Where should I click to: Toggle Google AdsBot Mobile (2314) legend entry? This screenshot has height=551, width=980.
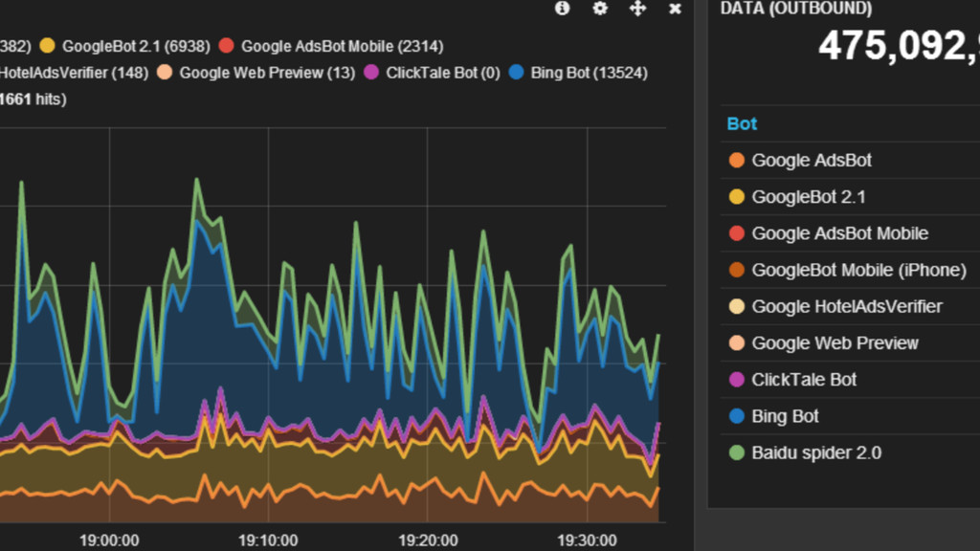331,46
